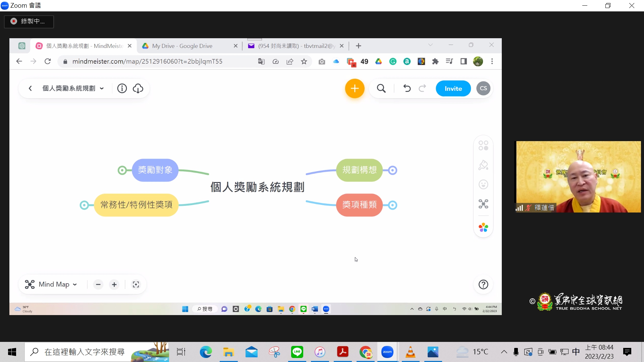Expand the browser tab search chevron
The height and width of the screenshot is (362, 644).
tap(430, 45)
